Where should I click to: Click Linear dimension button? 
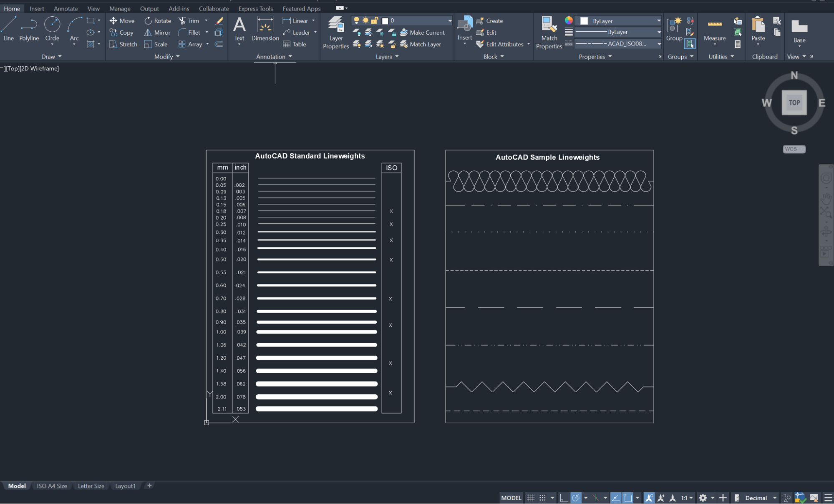click(x=295, y=20)
